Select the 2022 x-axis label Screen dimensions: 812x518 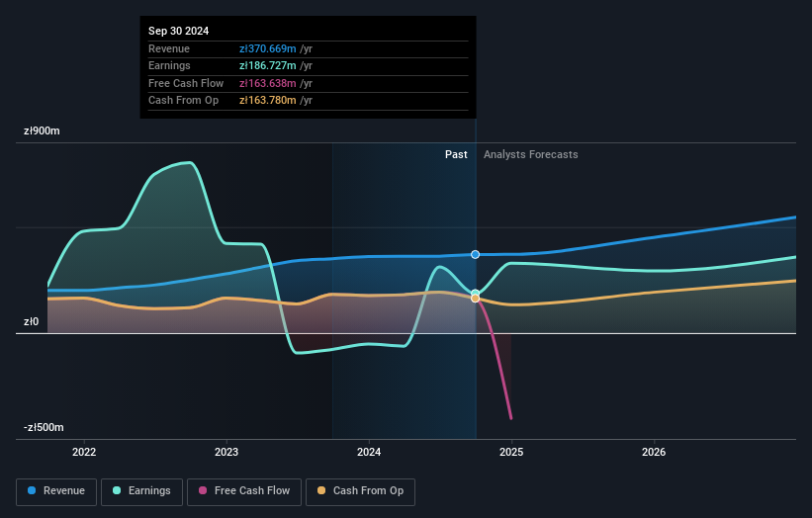click(x=84, y=452)
